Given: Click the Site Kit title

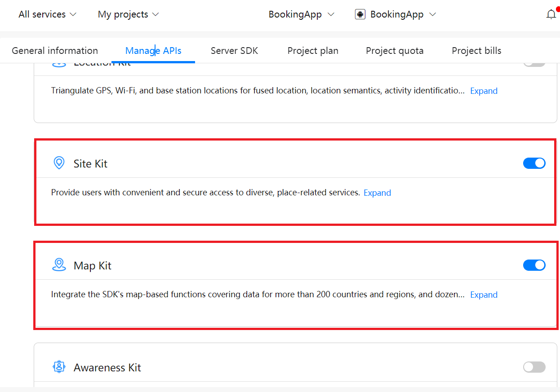Looking at the screenshot, I should [90, 163].
